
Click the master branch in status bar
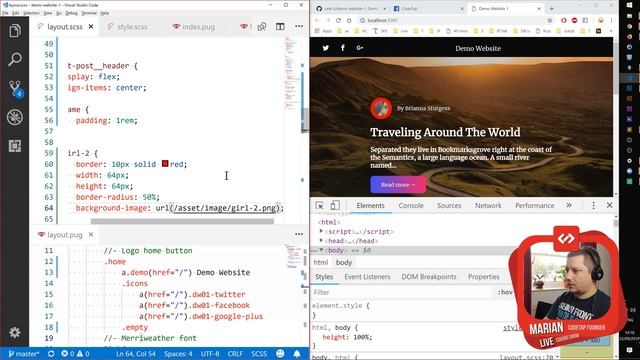24,354
